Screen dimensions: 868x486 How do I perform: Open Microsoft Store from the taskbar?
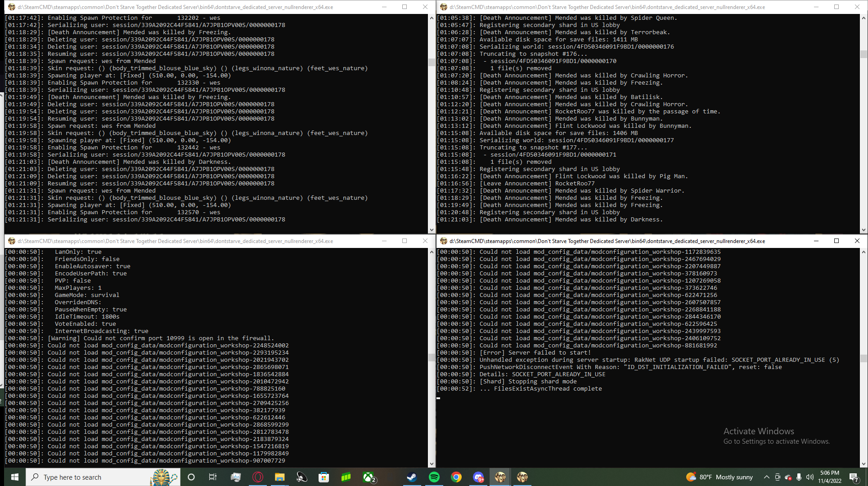(324, 477)
